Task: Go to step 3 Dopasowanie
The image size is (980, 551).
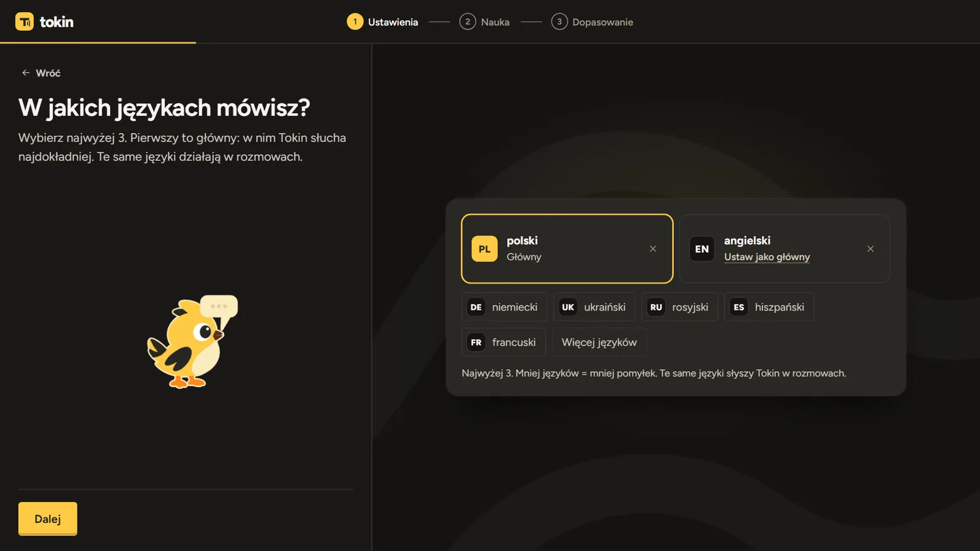Action: (x=592, y=22)
